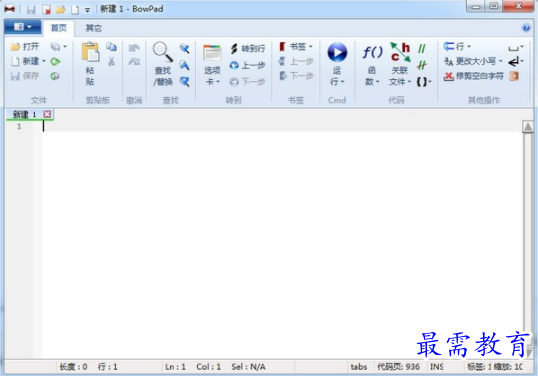Open the f() 函数 functions dropdown
This screenshot has height=376, width=538.
372,65
